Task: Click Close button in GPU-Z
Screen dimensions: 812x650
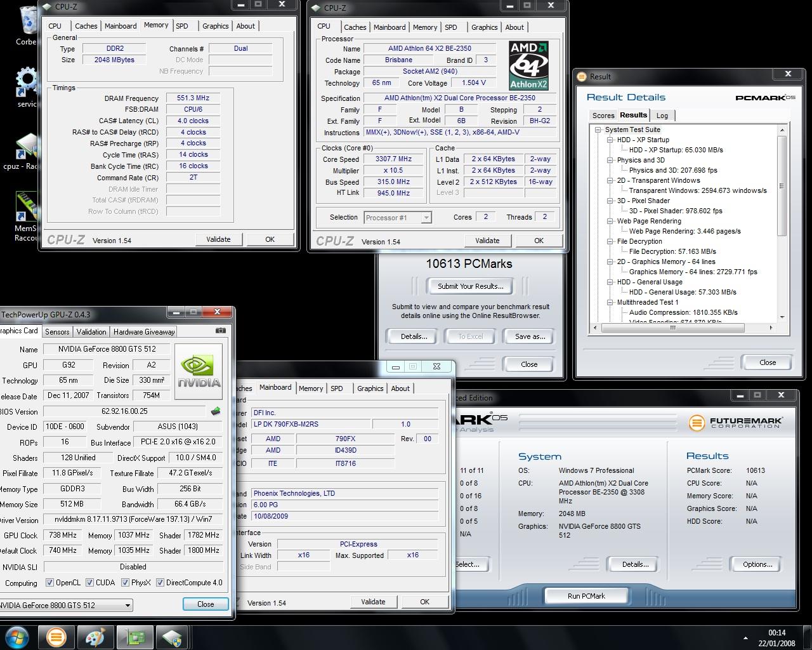Action: [x=206, y=604]
